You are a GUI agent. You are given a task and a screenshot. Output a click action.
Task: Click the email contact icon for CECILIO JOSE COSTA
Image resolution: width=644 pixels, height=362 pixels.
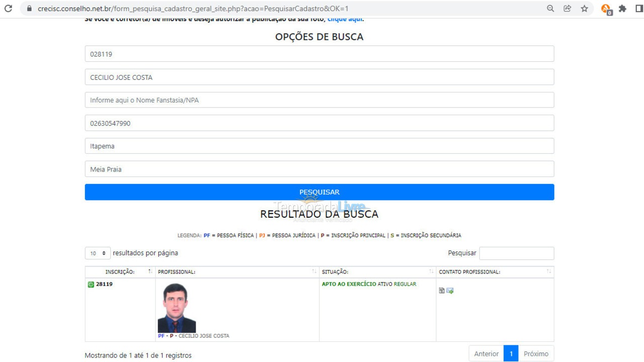450,291
